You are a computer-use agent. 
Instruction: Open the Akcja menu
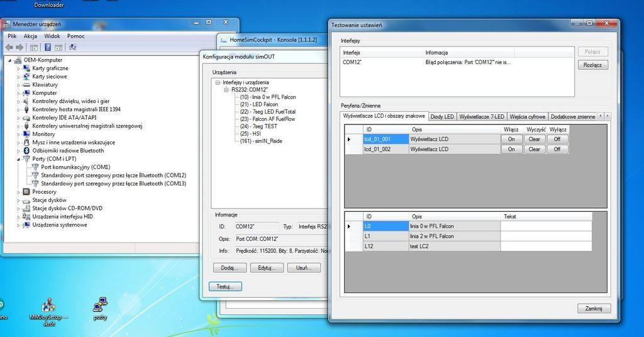coord(30,36)
